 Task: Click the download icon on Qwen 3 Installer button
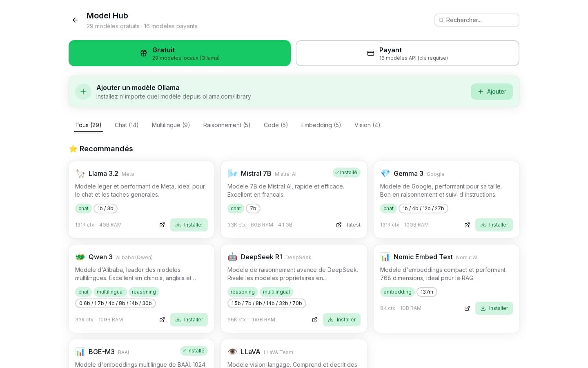tap(178, 320)
